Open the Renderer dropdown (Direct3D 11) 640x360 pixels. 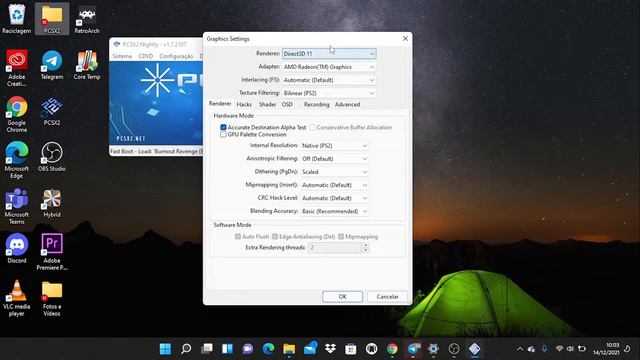(x=329, y=53)
